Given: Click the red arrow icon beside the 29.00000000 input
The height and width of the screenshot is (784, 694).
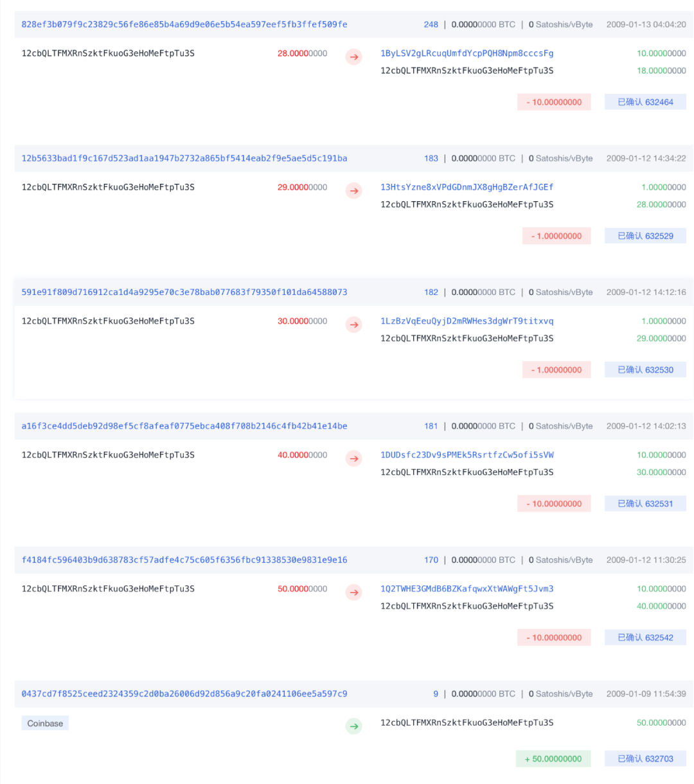Looking at the screenshot, I should 354,191.
